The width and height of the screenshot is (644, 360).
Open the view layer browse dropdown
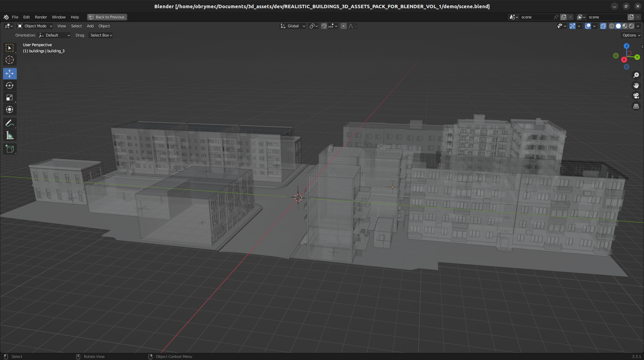(x=581, y=17)
